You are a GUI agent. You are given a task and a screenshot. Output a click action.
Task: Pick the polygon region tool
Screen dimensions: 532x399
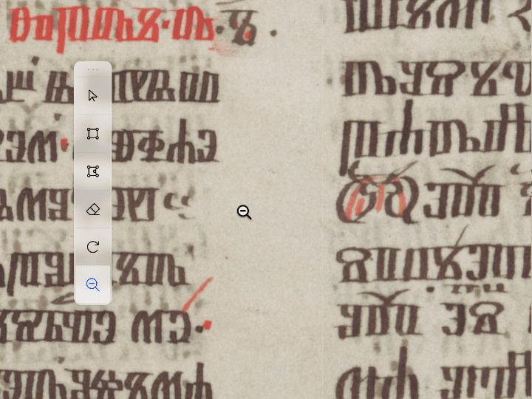click(x=92, y=171)
